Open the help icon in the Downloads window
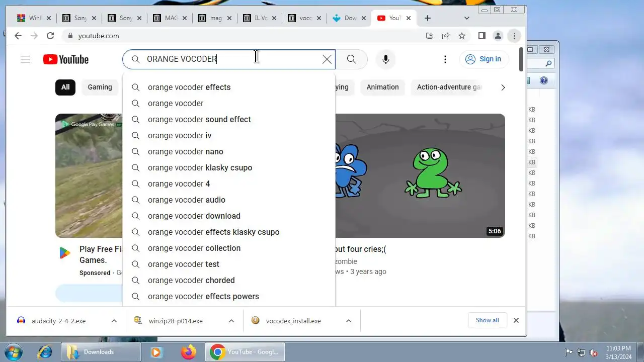Image resolution: width=644 pixels, height=362 pixels. (x=543, y=80)
